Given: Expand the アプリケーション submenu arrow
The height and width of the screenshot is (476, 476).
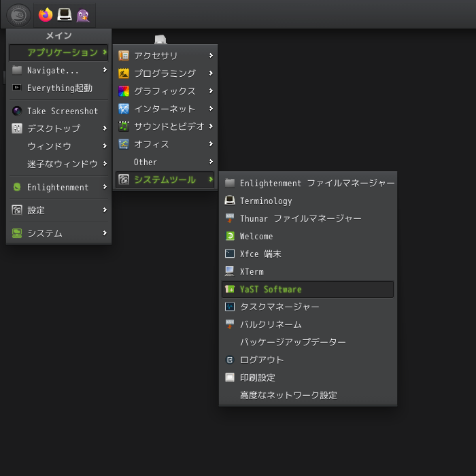Looking at the screenshot, I should [x=105, y=52].
